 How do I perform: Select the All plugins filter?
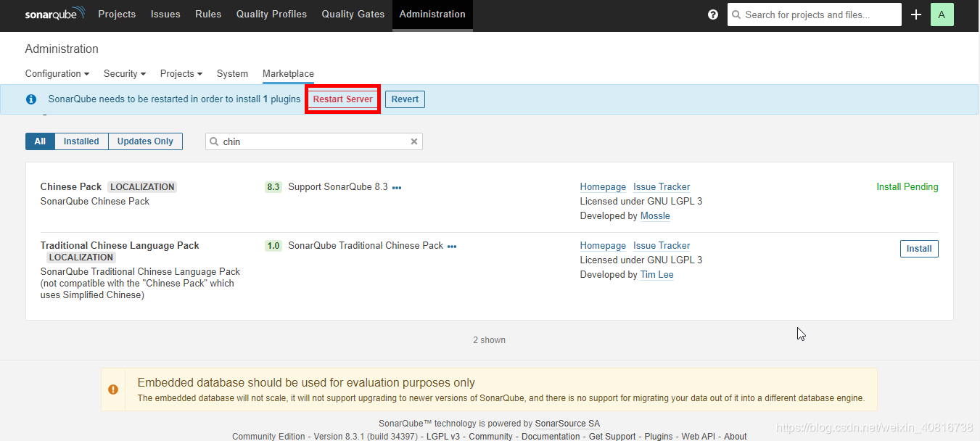(40, 141)
